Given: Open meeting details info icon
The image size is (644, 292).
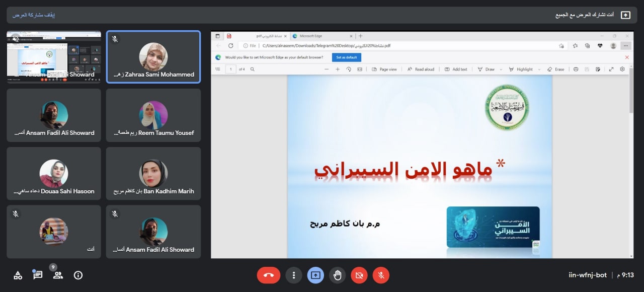Looking at the screenshot, I should point(77,275).
